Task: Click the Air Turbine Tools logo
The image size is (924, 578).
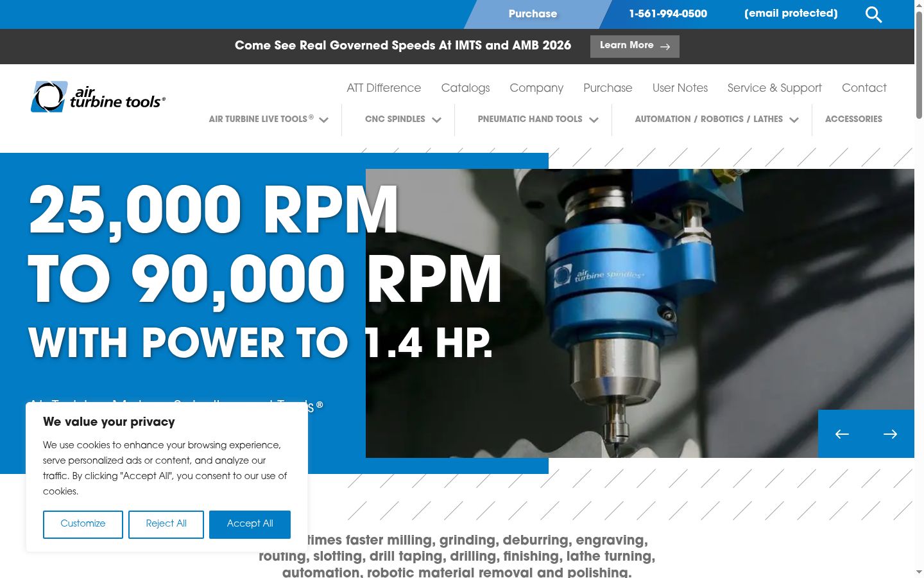Action: point(98,97)
